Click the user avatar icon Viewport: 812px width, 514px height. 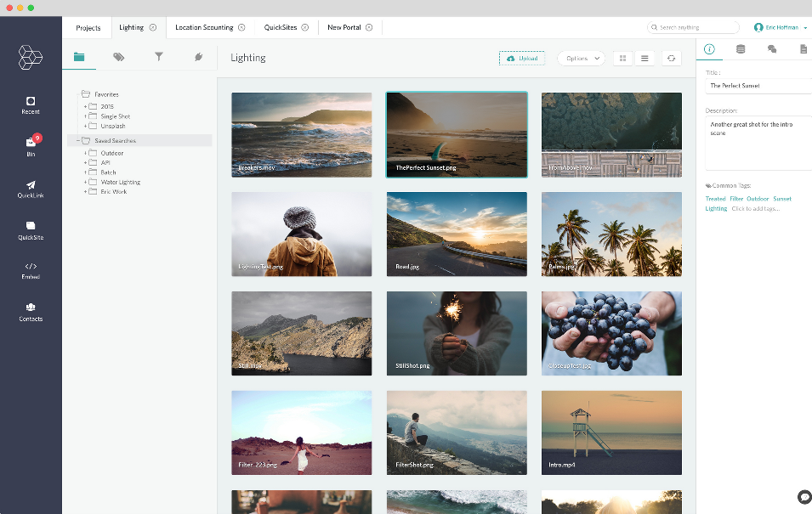758,27
